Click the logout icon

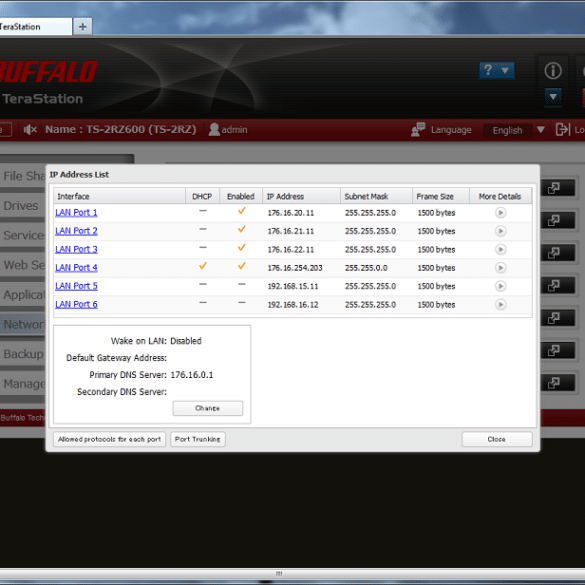(x=563, y=129)
